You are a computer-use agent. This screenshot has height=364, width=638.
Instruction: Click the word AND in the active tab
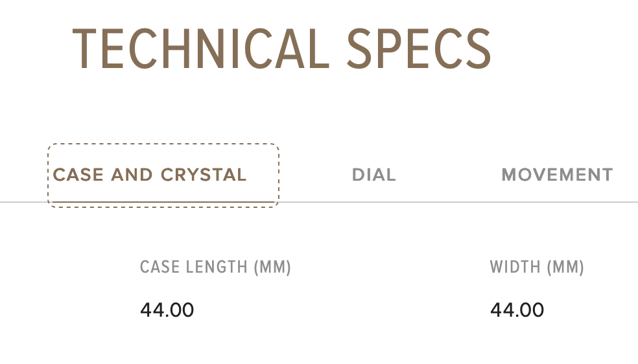click(x=132, y=175)
